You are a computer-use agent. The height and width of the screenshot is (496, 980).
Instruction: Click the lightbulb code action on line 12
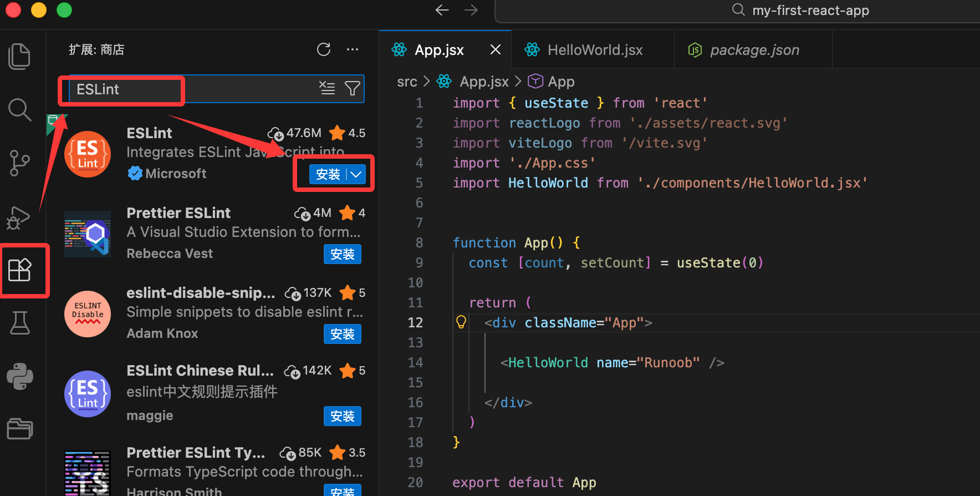(461, 322)
